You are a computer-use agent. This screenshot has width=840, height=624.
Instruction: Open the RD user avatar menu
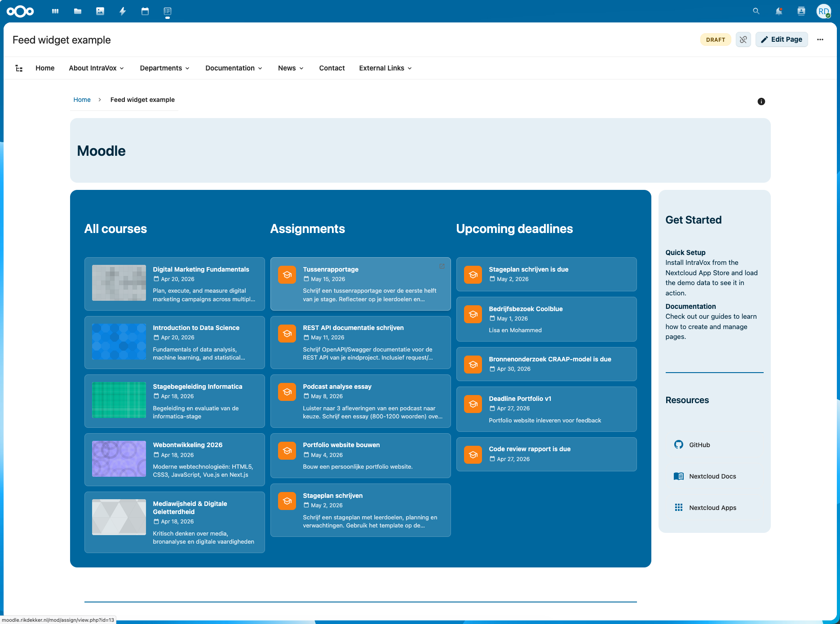(x=824, y=11)
